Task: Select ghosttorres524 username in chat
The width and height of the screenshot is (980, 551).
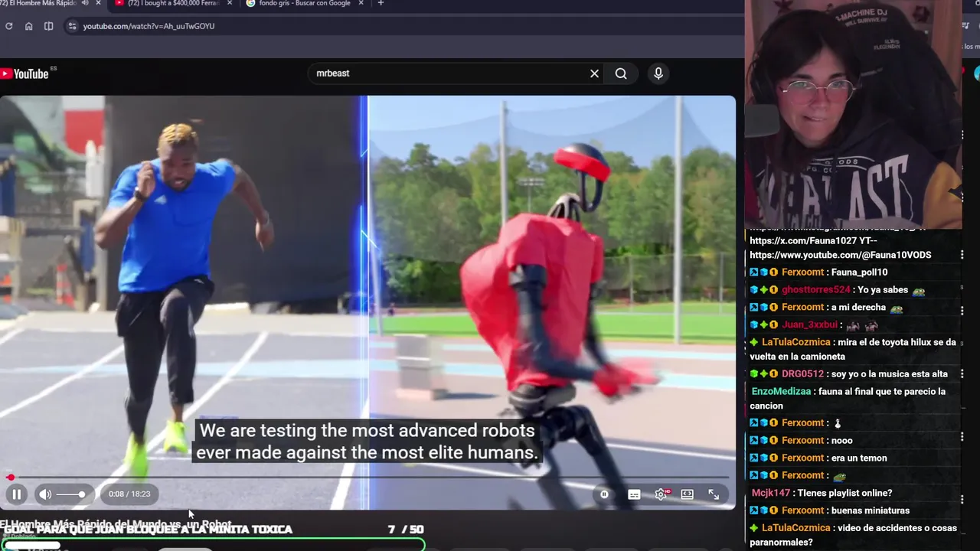Action: 816,290
